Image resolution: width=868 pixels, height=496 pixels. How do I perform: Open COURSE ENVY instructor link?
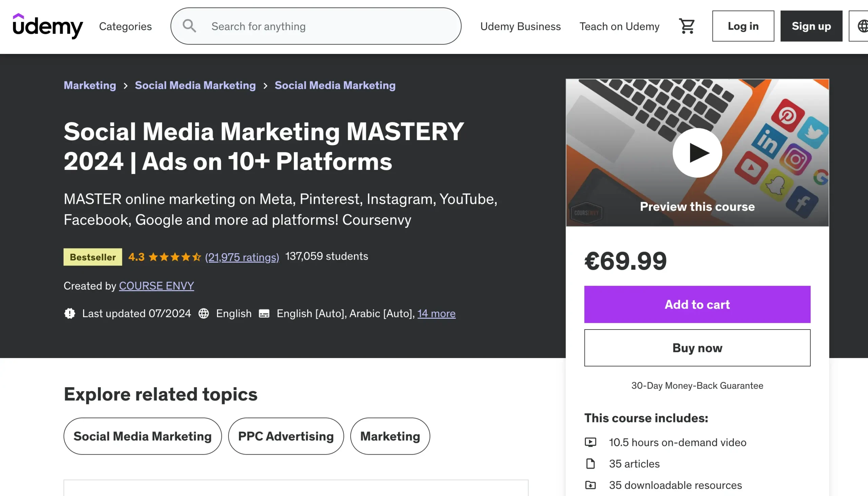156,285
